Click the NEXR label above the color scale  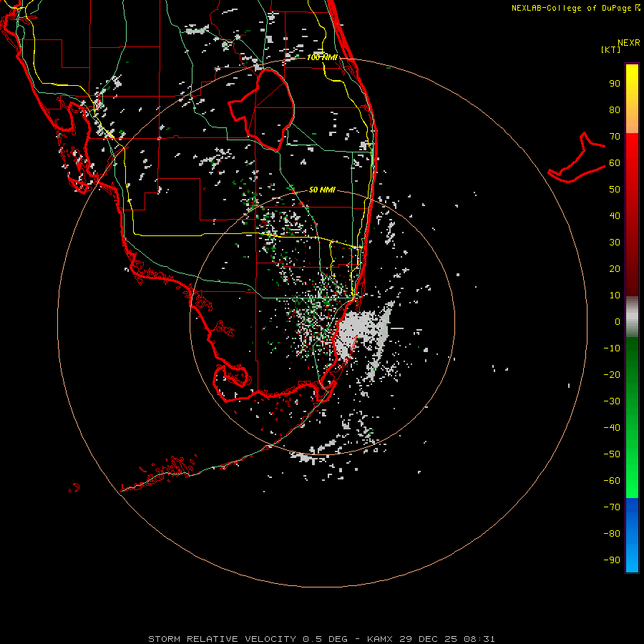click(629, 43)
